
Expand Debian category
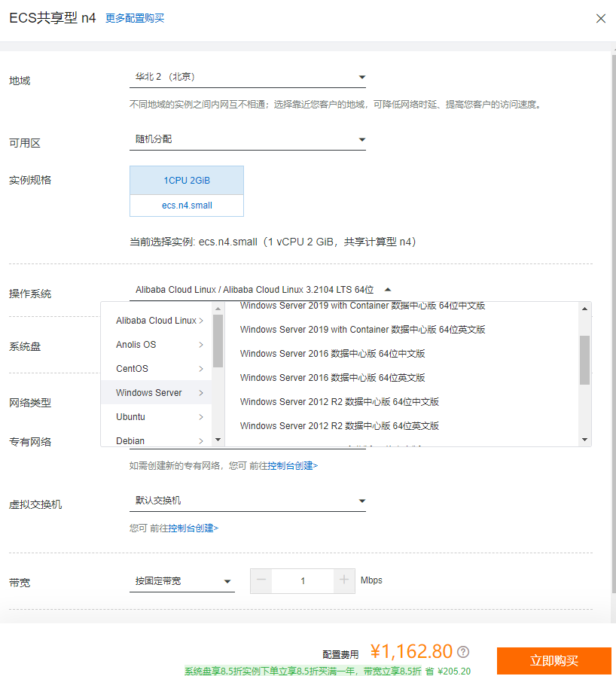(156, 440)
